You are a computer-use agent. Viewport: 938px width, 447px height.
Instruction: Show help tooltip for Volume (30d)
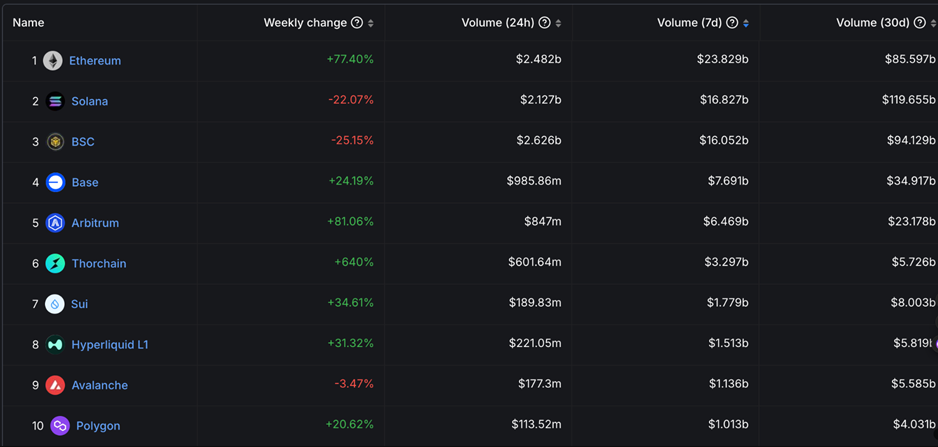[920, 23]
